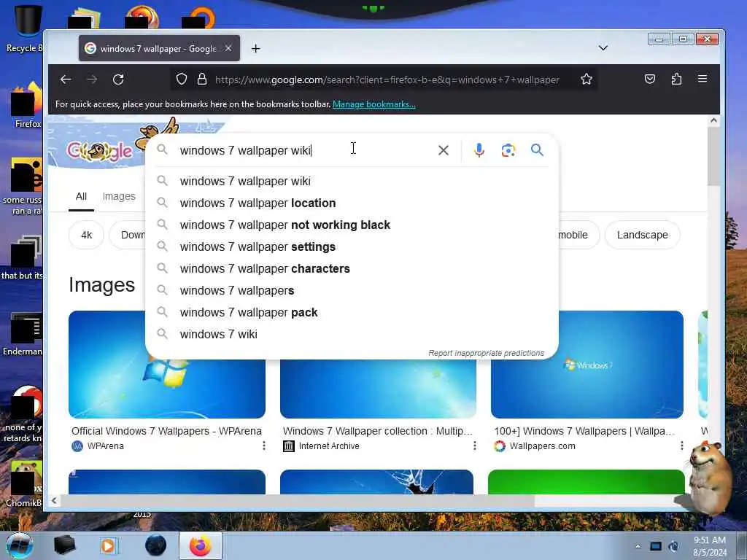Select Firefox desktop shortcut icon
The height and width of the screenshot is (560, 747).
pos(27,106)
